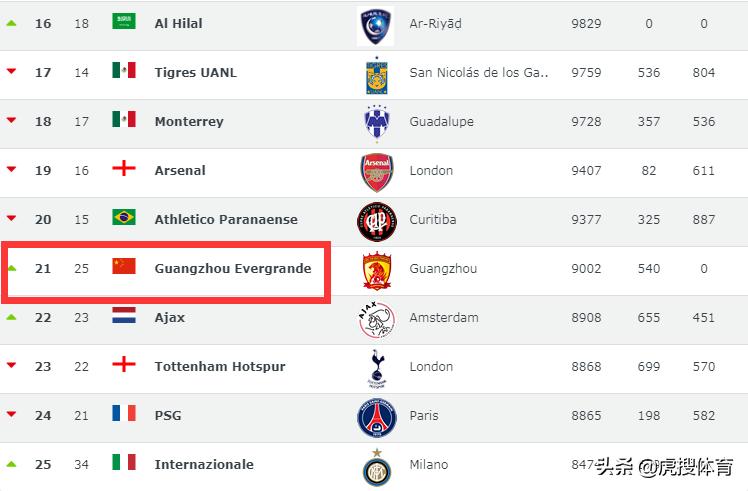Open the Guangzhou Evergrande team link
The height and width of the screenshot is (491, 748).
pyautogui.click(x=232, y=268)
